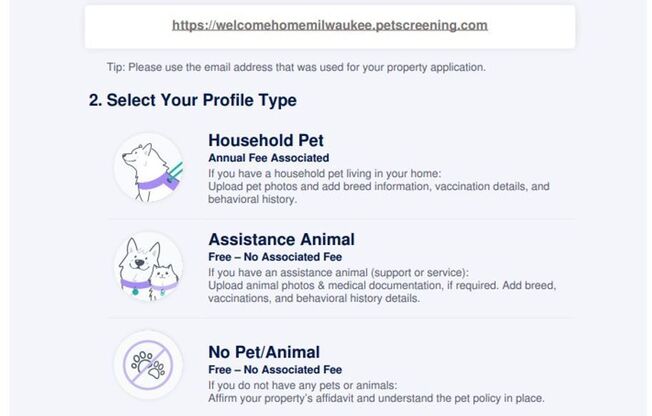Click the "2. Select Your Profile Type" heading
Screen dimensions: 652x416
192,101
